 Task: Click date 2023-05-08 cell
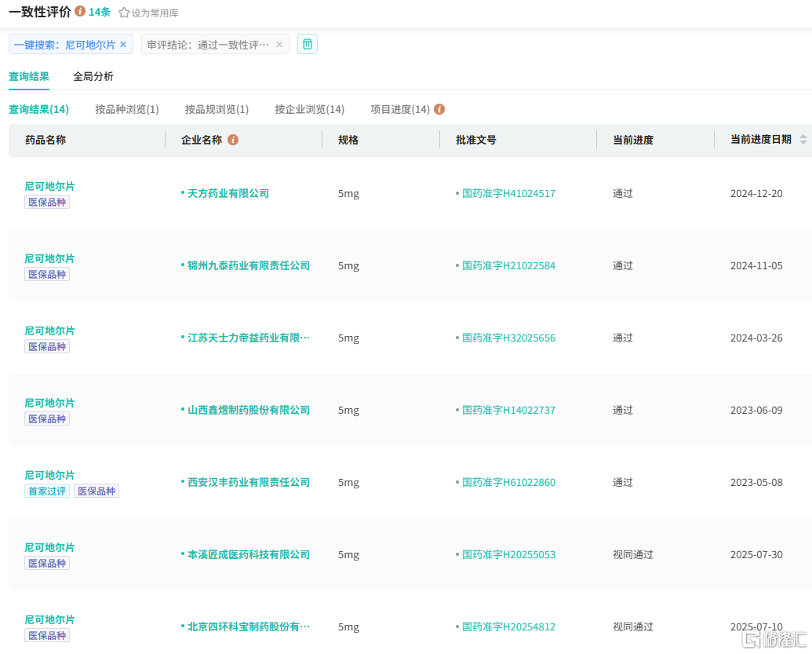tap(756, 483)
